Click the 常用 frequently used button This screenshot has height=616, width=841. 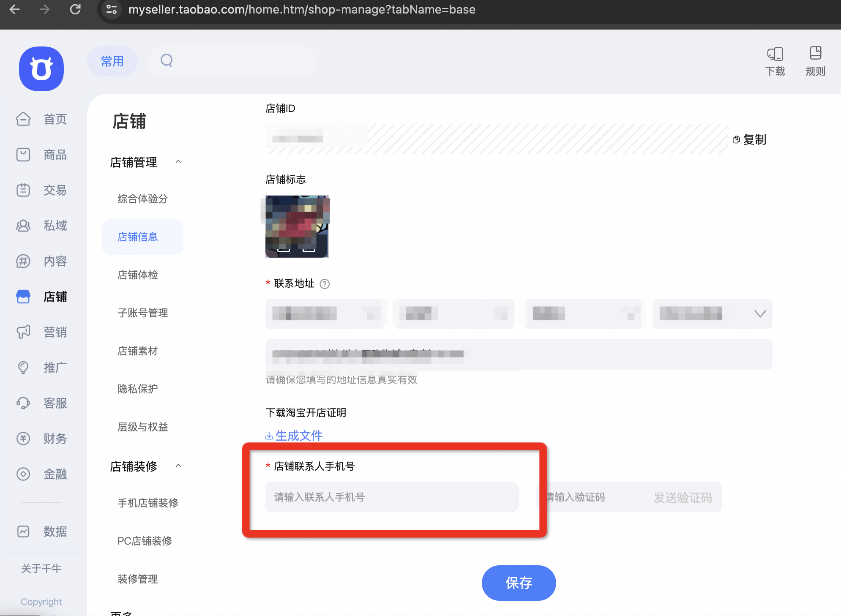(x=112, y=61)
